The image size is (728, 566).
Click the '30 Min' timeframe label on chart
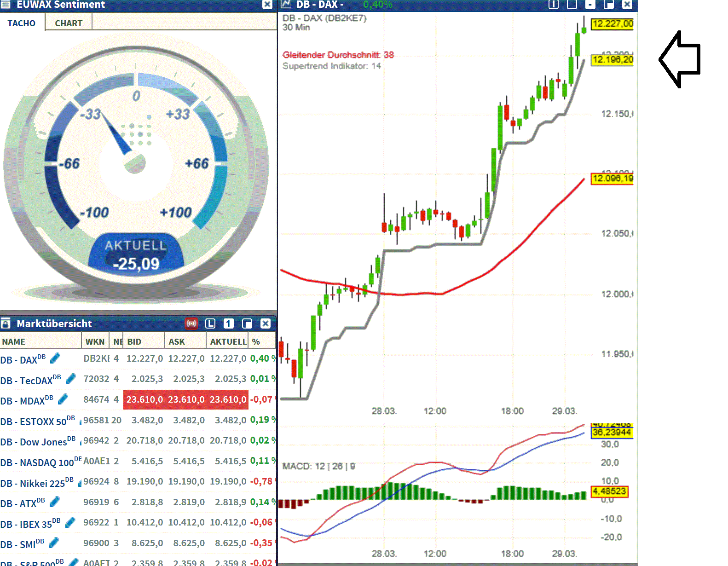[x=296, y=28]
